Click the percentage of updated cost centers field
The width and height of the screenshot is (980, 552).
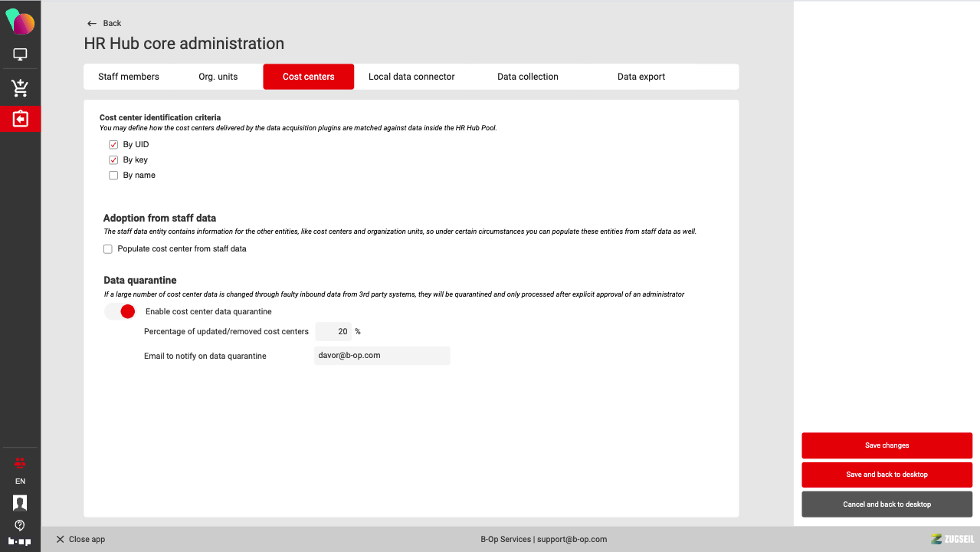(x=333, y=332)
